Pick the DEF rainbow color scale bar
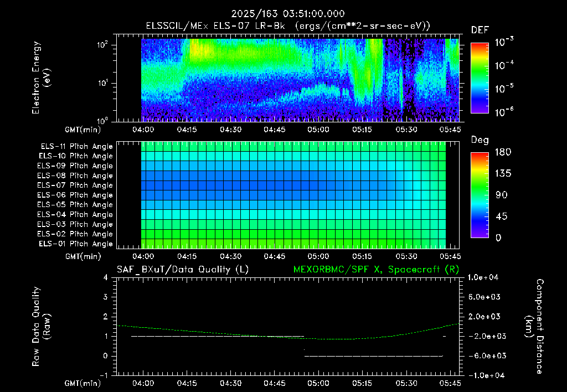Viewport: 567px width, 392px height. tap(480, 78)
